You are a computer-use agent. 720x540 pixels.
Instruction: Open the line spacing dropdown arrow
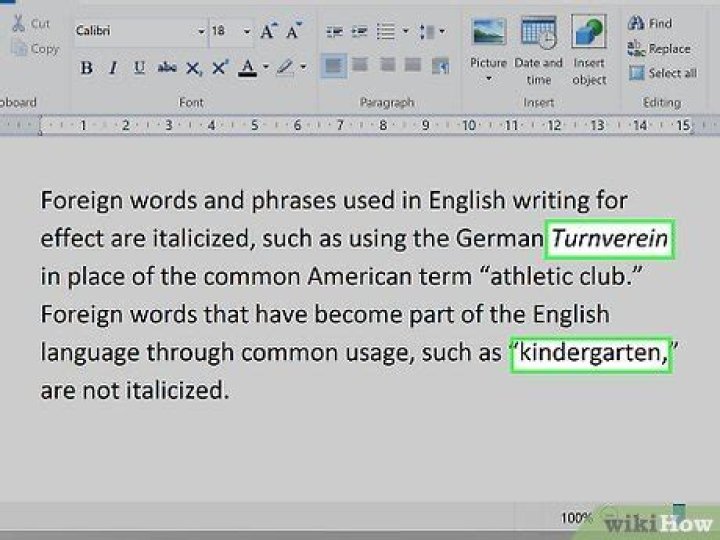[442, 31]
